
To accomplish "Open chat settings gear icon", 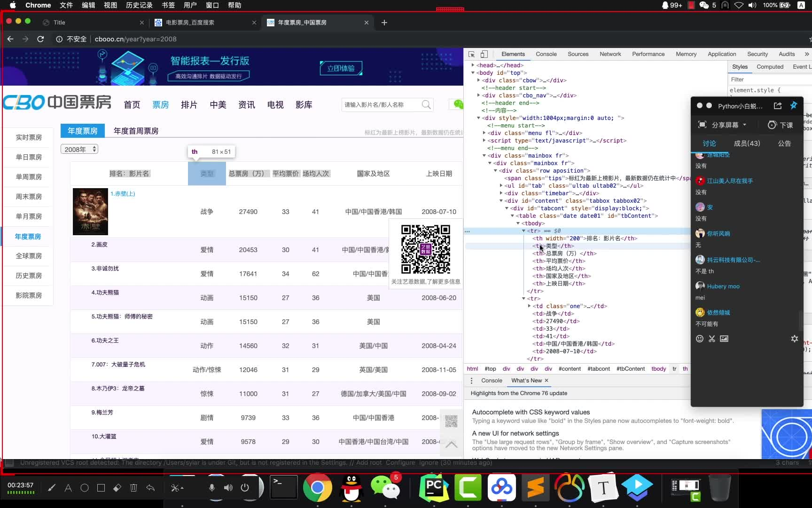I will [x=795, y=339].
